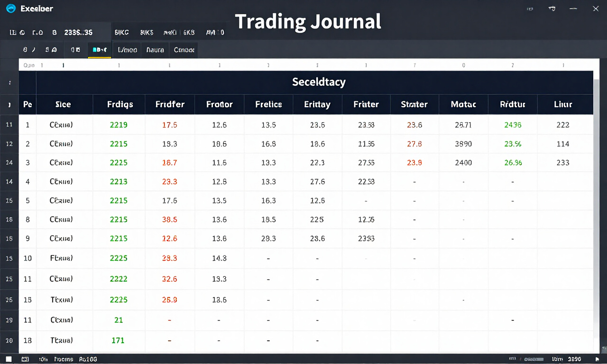This screenshot has width=607, height=364.
Task: Click the Frelics column header
Action: (x=268, y=105)
